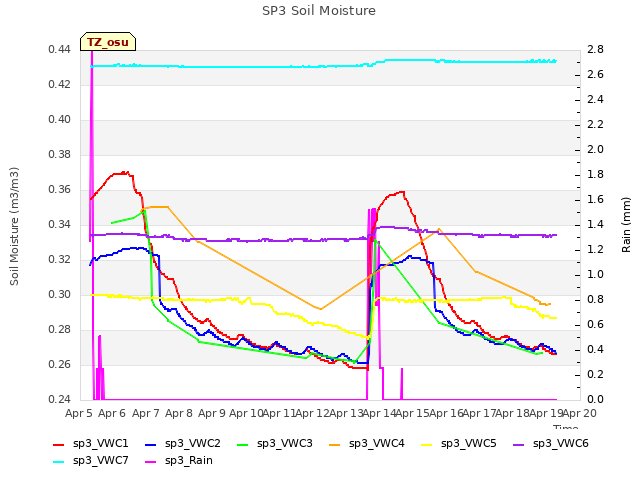Click orange swatch beside sp3_VWC4
This screenshot has width=640, height=480.
pyautogui.click(x=335, y=444)
